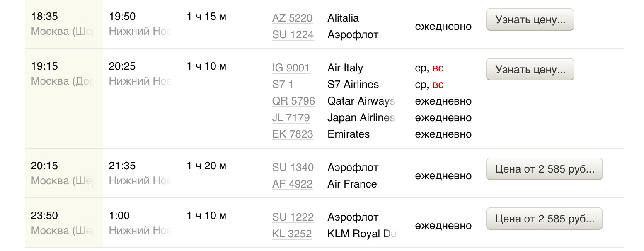Select the 18:35 departure time cell
This screenshot has height=251, width=644.
(44, 17)
